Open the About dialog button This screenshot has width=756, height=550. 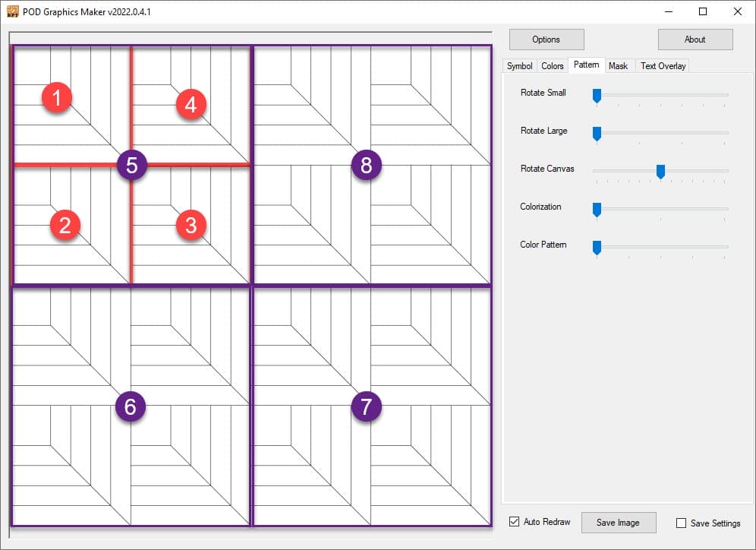pos(695,40)
